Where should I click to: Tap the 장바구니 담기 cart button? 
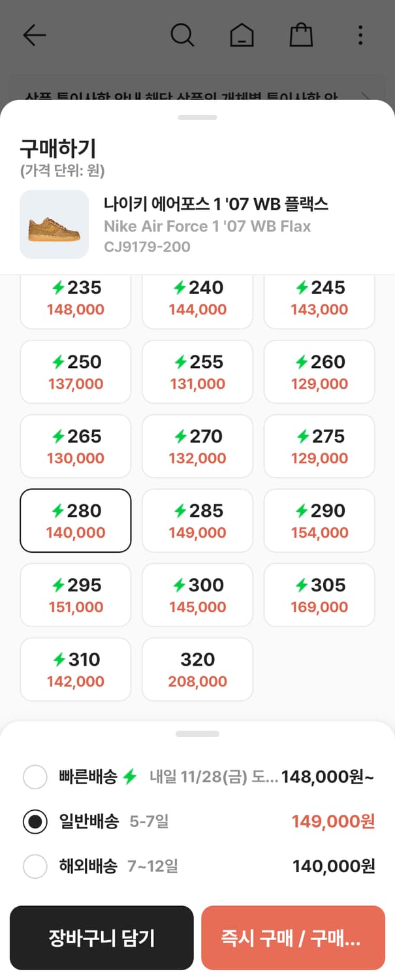(102, 938)
